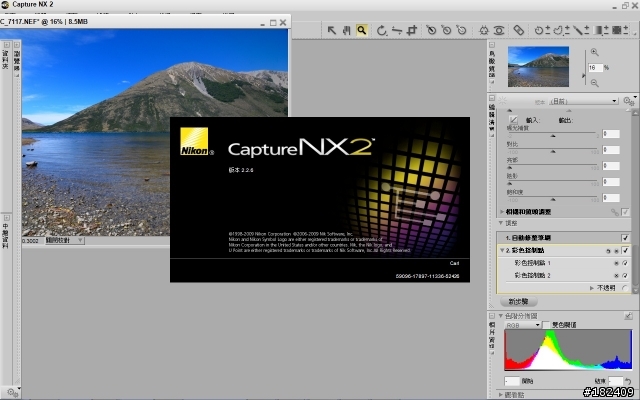The height and width of the screenshot is (400, 640).
Task: Click reset icon on step 2 彩色控制點 row
Action: pos(608,251)
